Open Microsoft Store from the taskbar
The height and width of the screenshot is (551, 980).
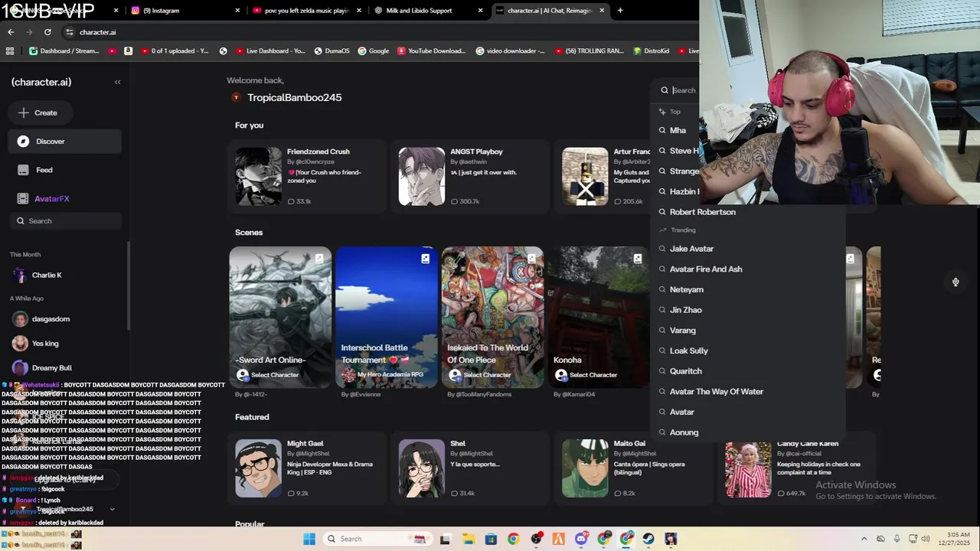[491, 539]
